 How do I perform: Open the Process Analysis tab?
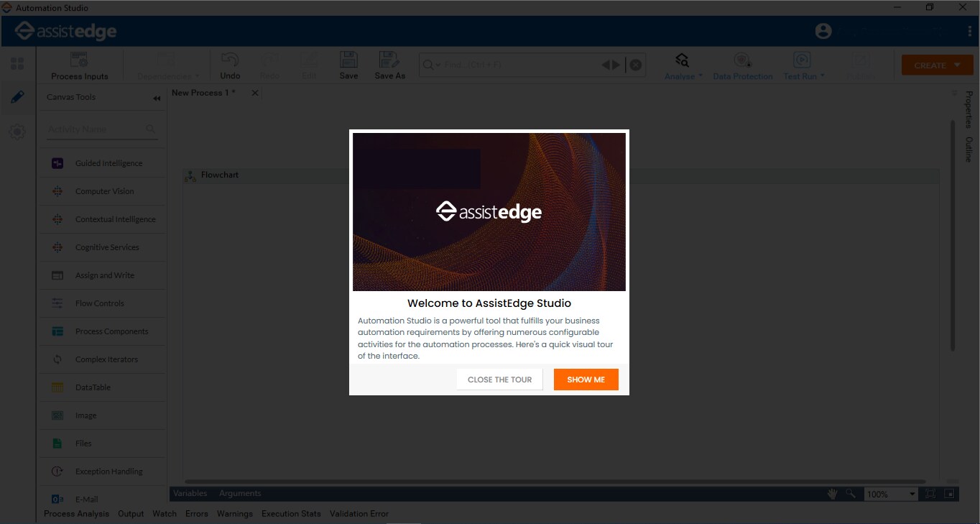point(76,514)
